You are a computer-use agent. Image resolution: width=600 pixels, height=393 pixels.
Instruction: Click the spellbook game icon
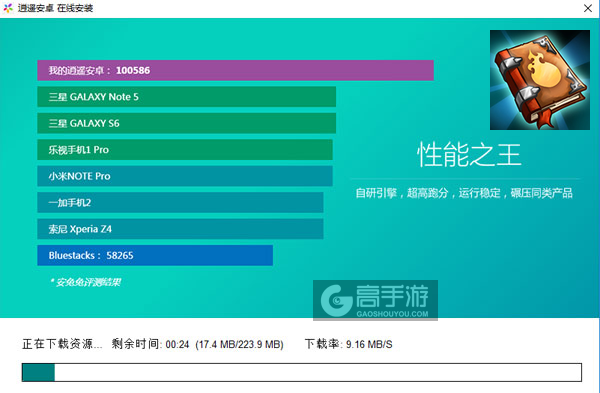tap(540, 80)
